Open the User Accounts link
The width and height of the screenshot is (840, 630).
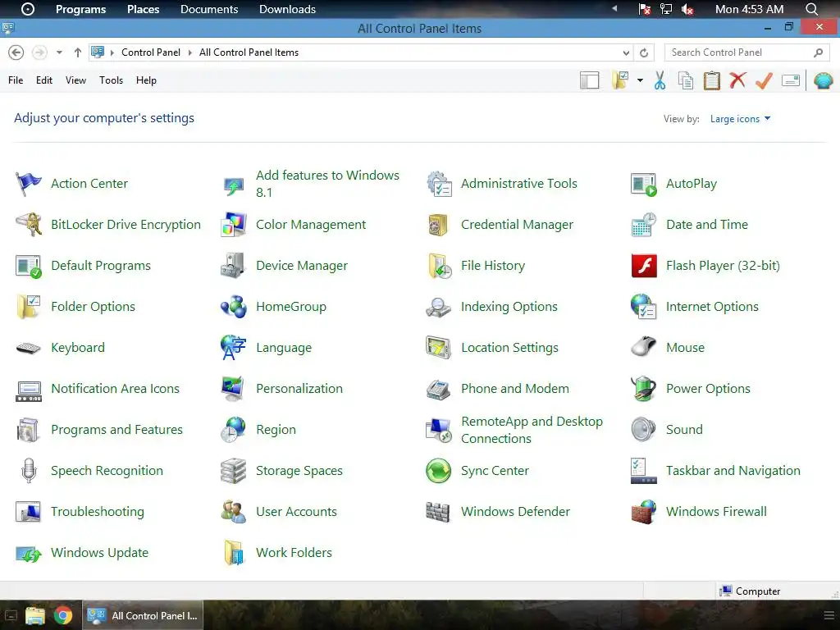296,512
